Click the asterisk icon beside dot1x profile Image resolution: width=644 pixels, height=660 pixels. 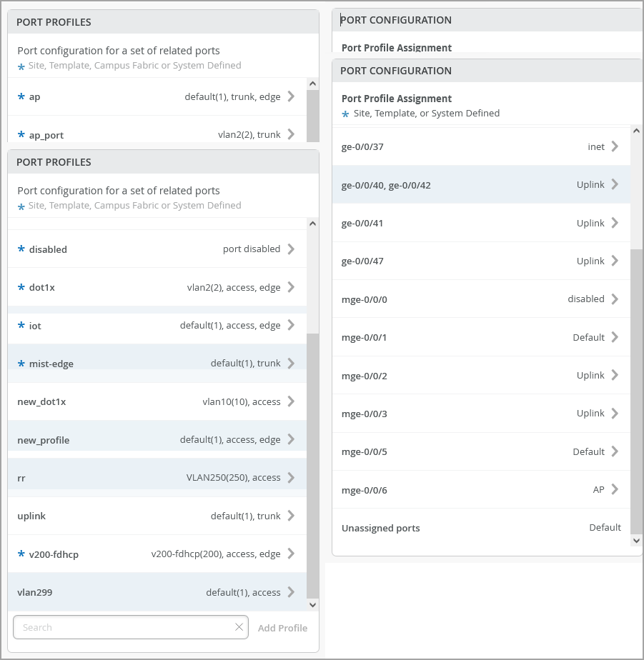[21, 287]
